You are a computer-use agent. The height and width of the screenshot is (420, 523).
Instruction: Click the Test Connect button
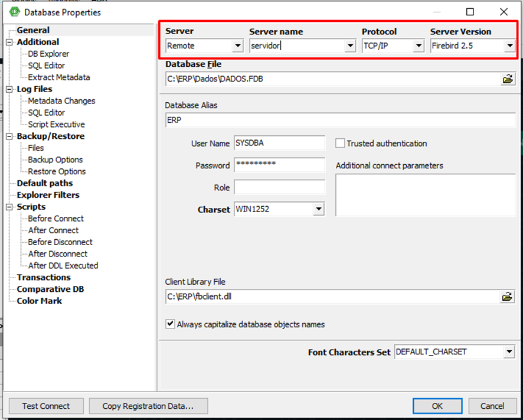46,406
